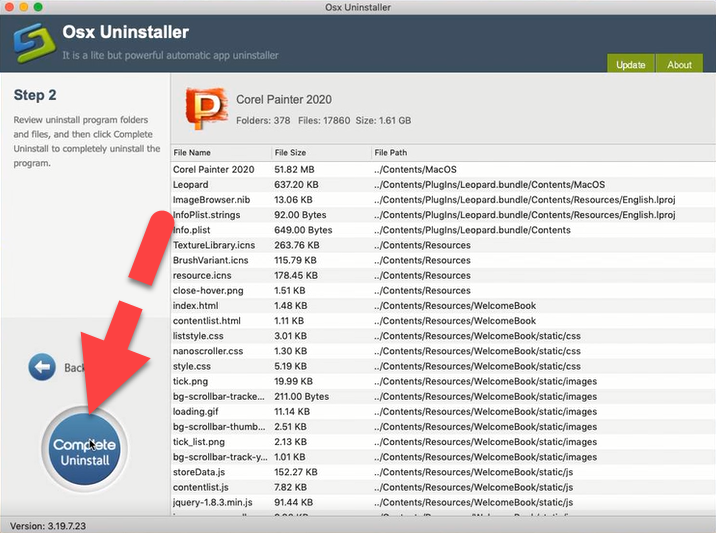The height and width of the screenshot is (533, 716).
Task: Click the 152.27 KB size cell
Action: pos(296,472)
